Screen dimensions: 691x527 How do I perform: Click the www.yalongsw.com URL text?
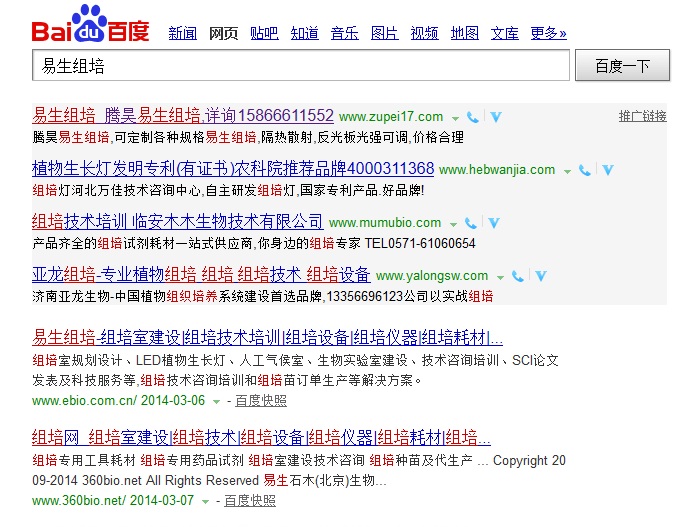pos(432,276)
